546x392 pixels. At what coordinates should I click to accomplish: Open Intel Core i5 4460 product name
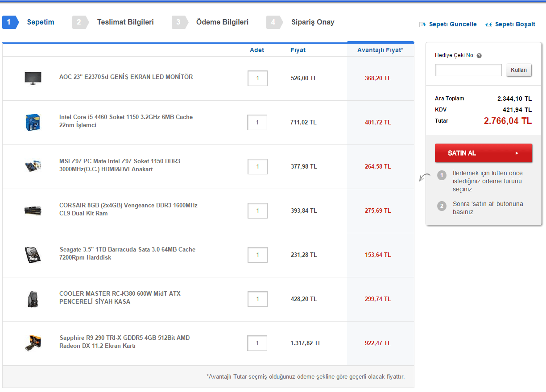(x=126, y=121)
